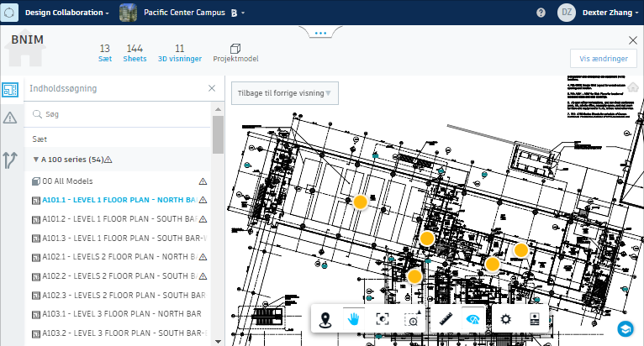This screenshot has height=346, width=644.
Task: Select the Measure ruler tool
Action: tap(446, 319)
